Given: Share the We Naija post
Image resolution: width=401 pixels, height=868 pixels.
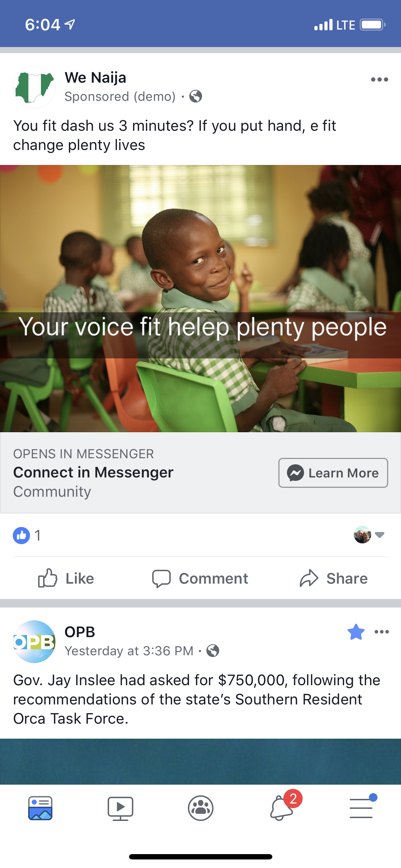Looking at the screenshot, I should pyautogui.click(x=334, y=578).
